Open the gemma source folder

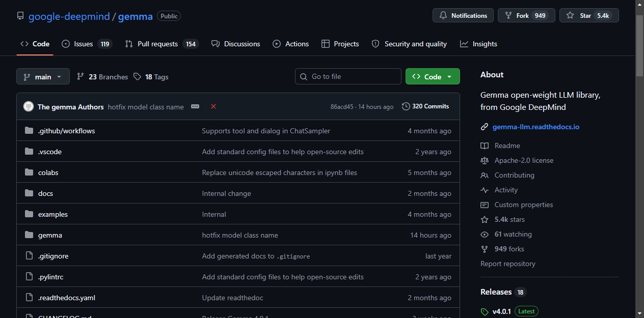pos(50,235)
